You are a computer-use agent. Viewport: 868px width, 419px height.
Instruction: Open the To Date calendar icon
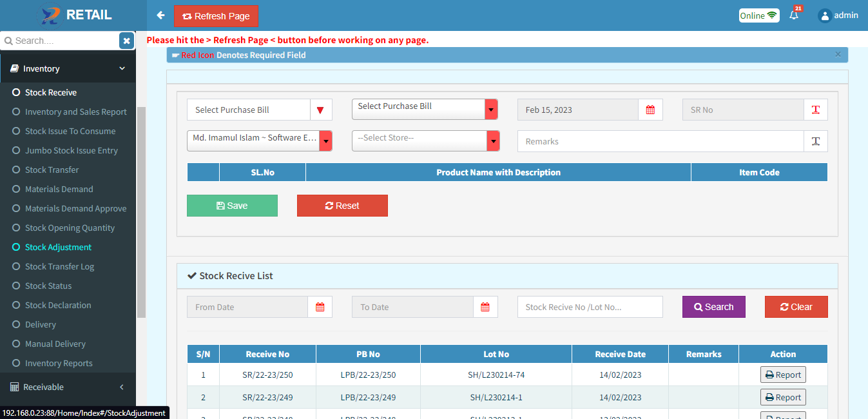point(485,307)
